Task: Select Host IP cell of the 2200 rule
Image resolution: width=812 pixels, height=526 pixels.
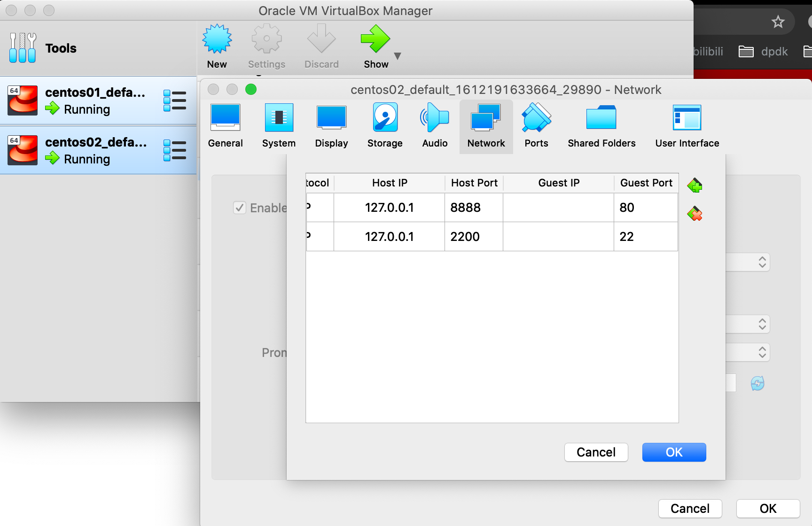Action: [x=390, y=237]
